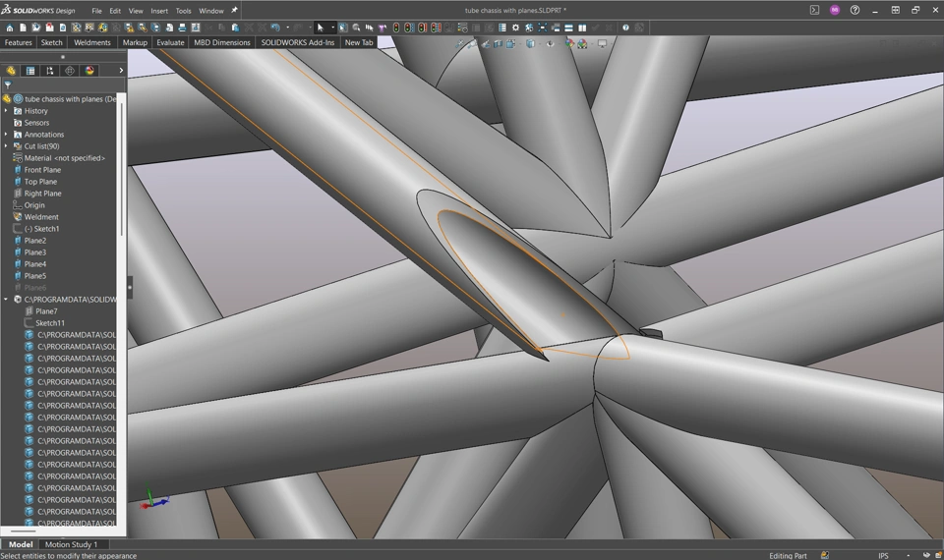Toggle the panel collapse handle at tree edge
The height and width of the screenshot is (560, 944).
(x=130, y=288)
